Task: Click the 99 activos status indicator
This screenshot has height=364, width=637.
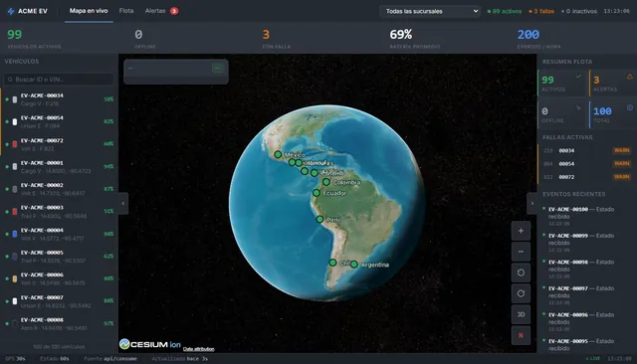Action: tap(505, 11)
